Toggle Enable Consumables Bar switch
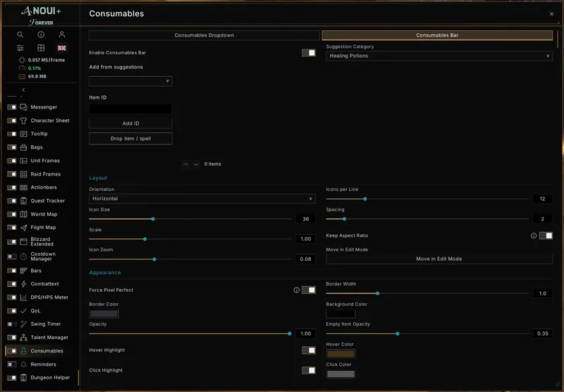This screenshot has width=564, height=392. [x=309, y=53]
